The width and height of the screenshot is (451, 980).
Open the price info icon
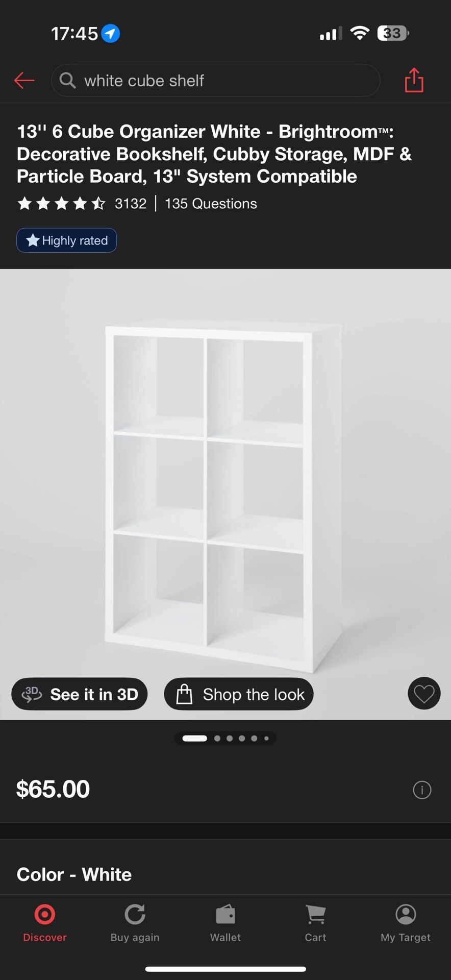(x=422, y=790)
